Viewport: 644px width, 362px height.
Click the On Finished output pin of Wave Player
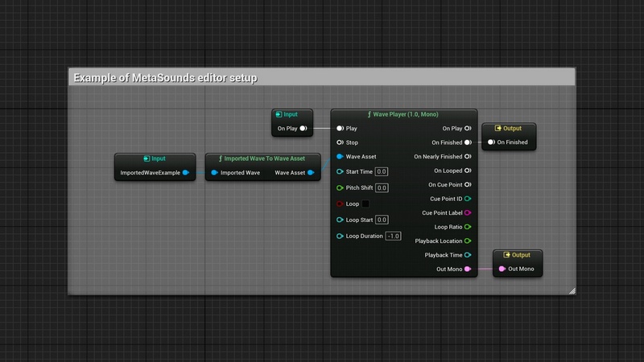pos(468,142)
